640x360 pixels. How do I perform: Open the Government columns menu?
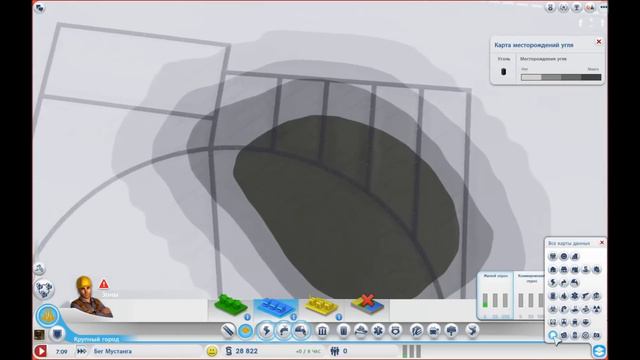(322, 330)
